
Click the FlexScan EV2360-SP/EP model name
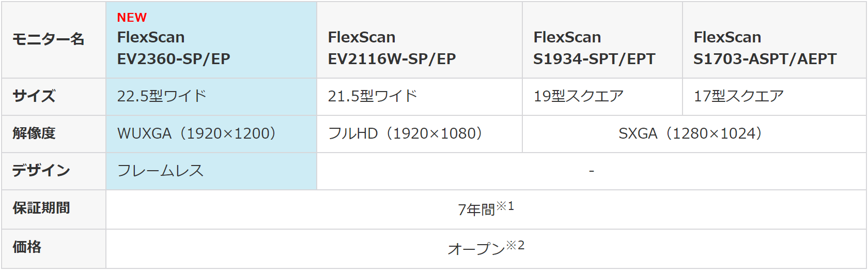tap(174, 48)
